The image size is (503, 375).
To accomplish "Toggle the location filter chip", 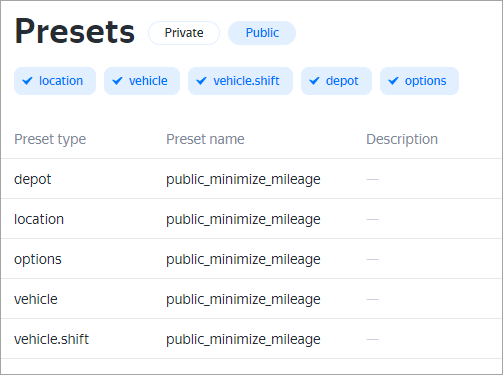I will click(x=55, y=81).
